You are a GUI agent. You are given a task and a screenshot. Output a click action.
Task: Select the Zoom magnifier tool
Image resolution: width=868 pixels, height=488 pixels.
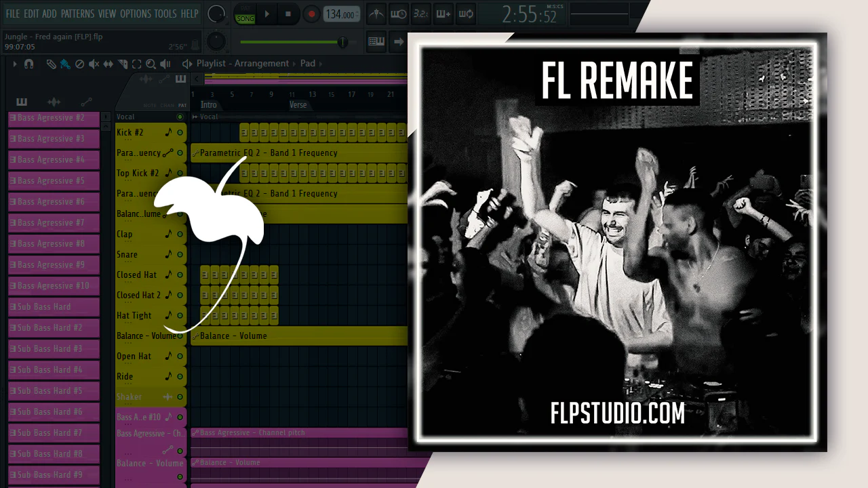pos(151,64)
